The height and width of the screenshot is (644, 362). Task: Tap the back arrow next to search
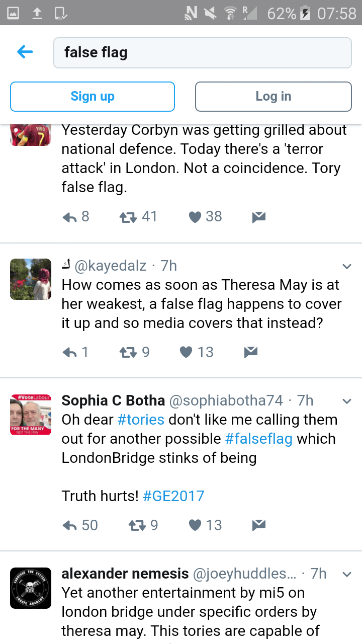coord(25,52)
